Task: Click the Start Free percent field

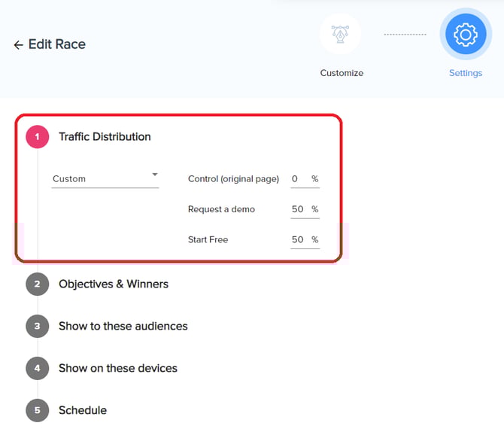Action: (x=299, y=239)
